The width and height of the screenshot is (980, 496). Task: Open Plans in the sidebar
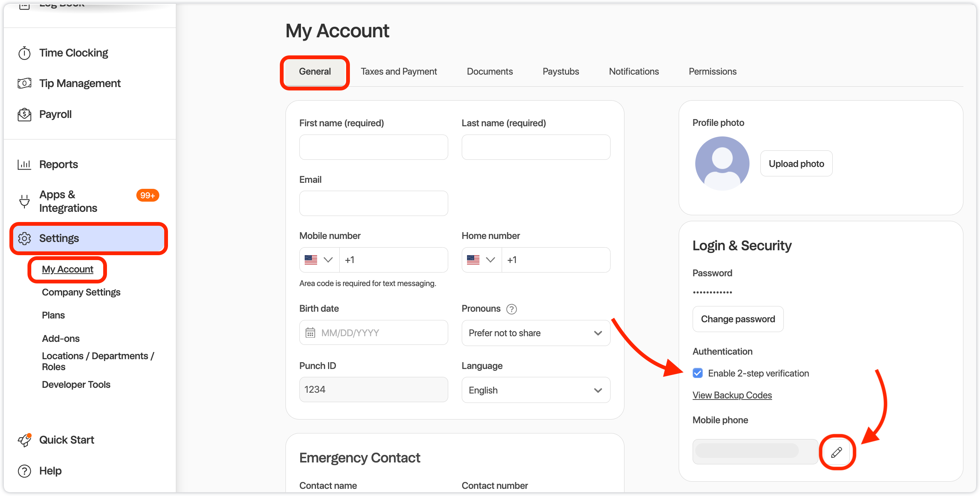coord(53,315)
